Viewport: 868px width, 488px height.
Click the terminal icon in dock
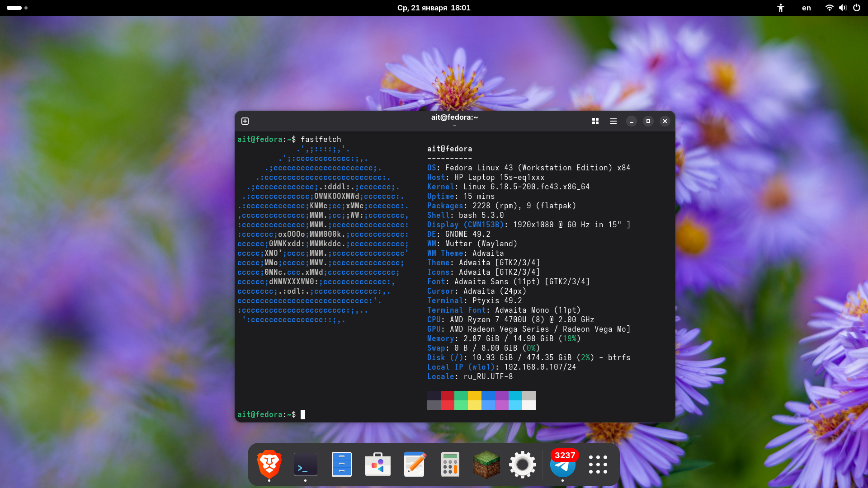pos(306,464)
